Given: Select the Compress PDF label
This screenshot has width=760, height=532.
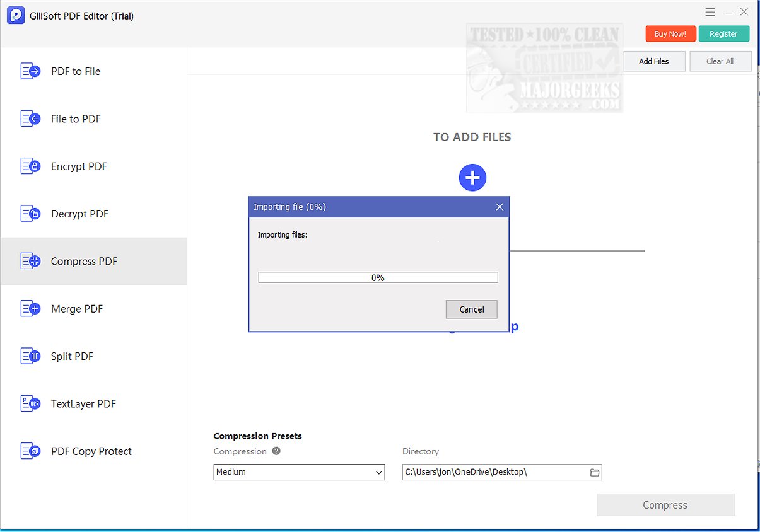Looking at the screenshot, I should [84, 262].
